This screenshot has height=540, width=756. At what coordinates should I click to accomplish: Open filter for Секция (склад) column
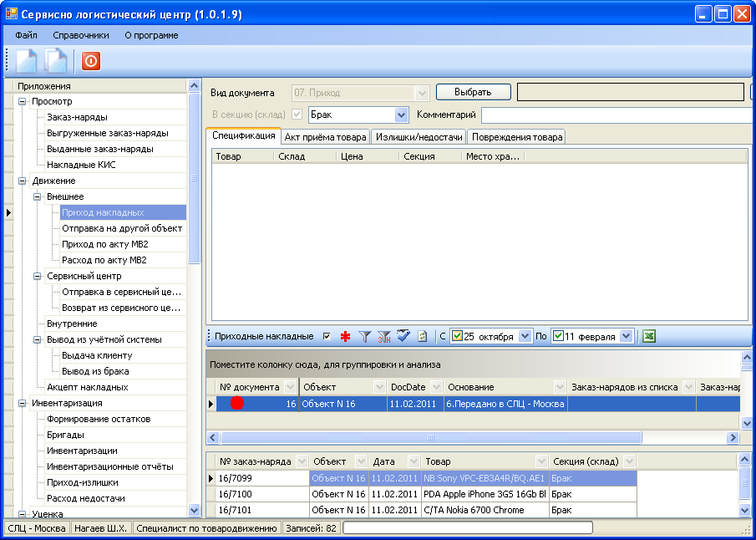629,461
